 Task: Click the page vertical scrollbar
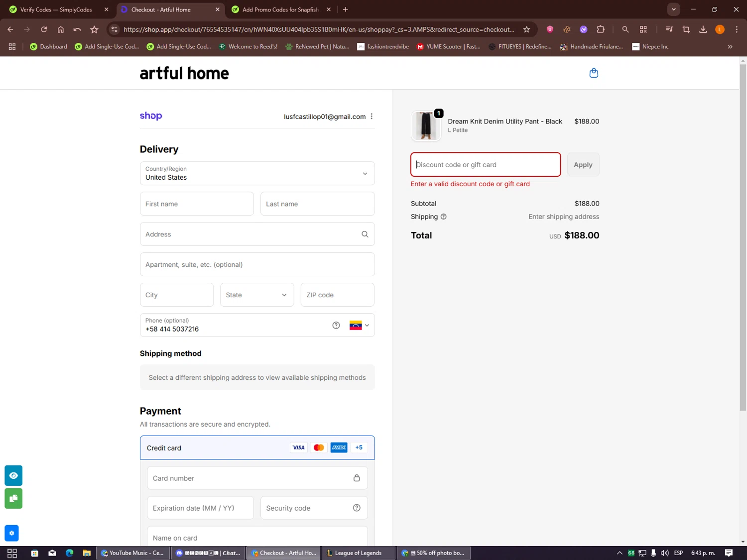[x=743, y=236]
